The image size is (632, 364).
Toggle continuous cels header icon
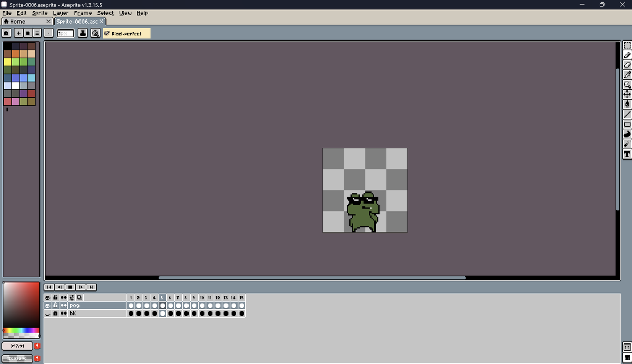(x=64, y=297)
